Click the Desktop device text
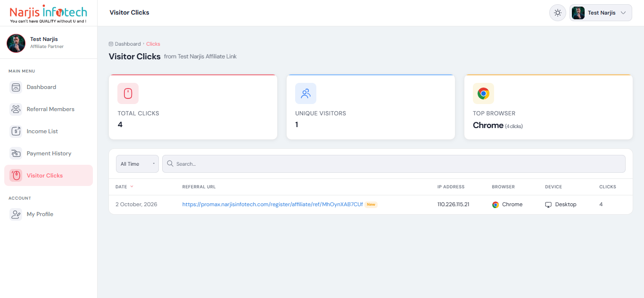 (x=566, y=204)
